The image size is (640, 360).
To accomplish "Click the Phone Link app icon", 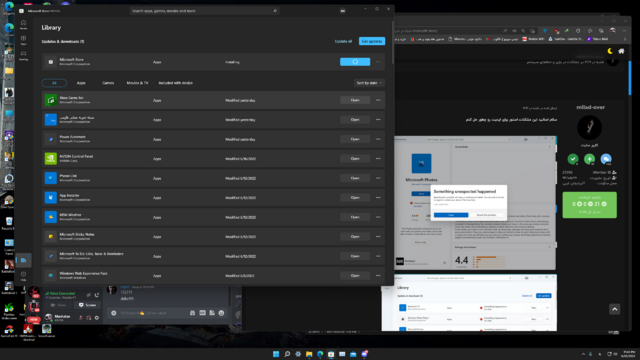I will click(51, 178).
